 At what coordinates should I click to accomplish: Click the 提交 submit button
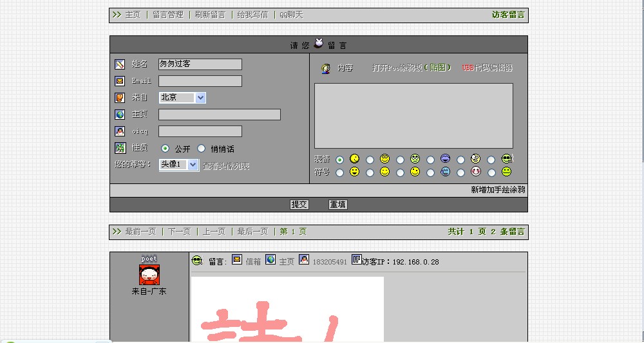(299, 205)
